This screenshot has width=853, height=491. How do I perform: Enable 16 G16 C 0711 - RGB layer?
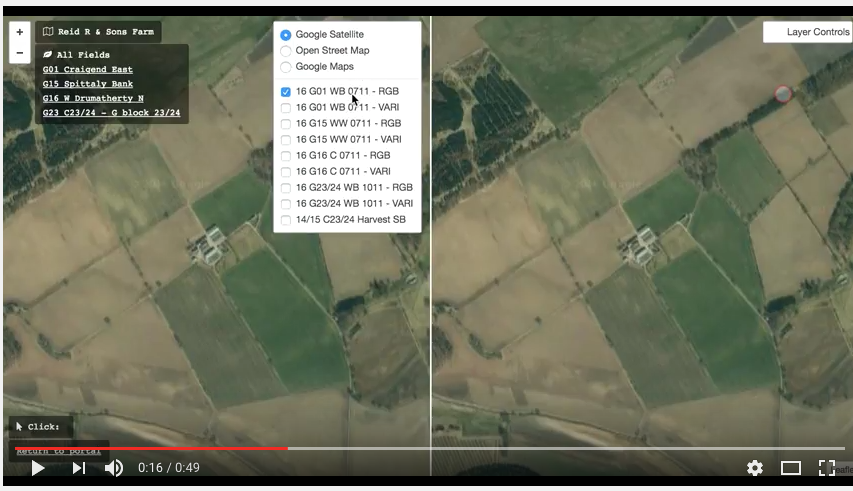tap(286, 156)
